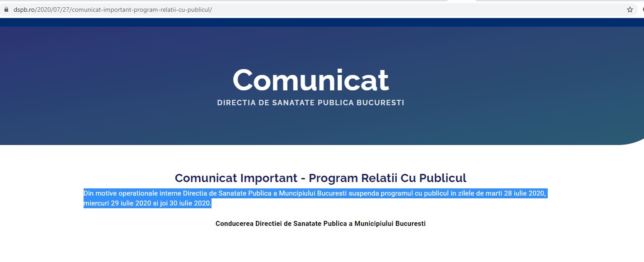Click the dark navy strip below the address bar
This screenshot has width=644, height=262.
pos(316,23)
